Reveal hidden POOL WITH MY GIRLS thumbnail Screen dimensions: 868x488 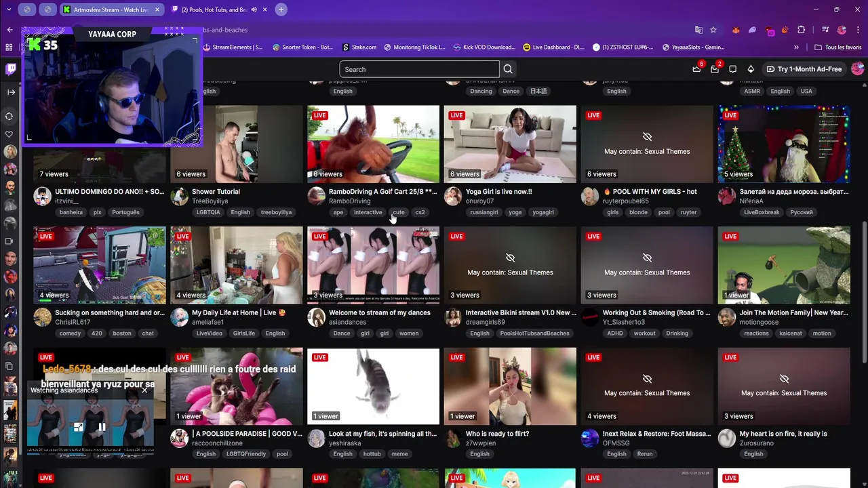click(647, 144)
